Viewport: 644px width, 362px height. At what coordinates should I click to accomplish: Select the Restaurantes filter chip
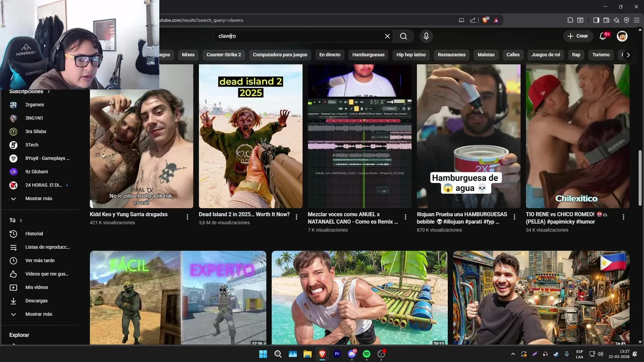(452, 55)
